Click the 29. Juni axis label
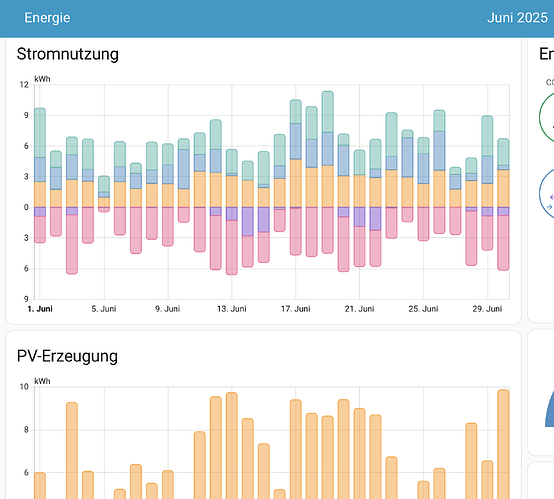The width and height of the screenshot is (554, 499). pyautogui.click(x=487, y=309)
